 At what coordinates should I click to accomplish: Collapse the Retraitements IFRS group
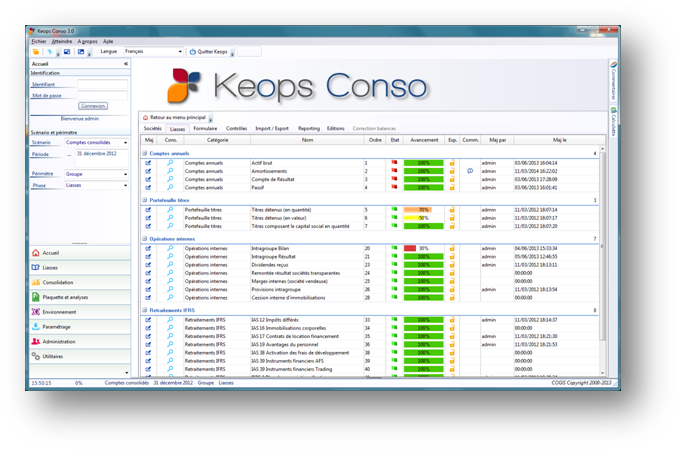[145, 311]
